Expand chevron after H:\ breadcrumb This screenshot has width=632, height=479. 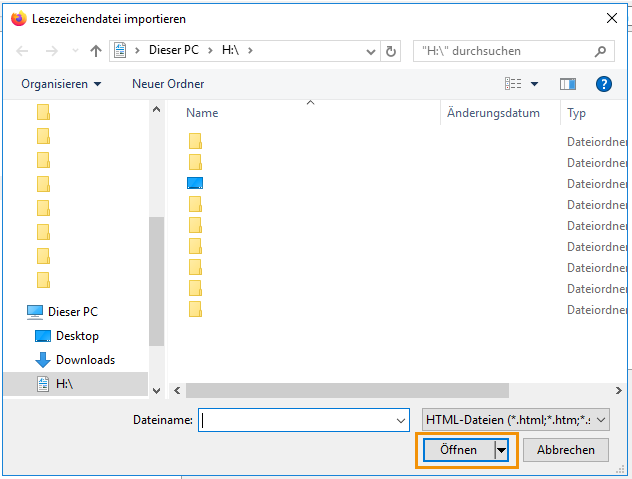pyautogui.click(x=250, y=50)
